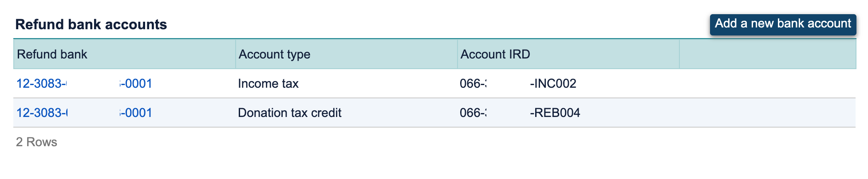The image size is (868, 179).
Task: Click the Add a new bank account button
Action: click(783, 24)
